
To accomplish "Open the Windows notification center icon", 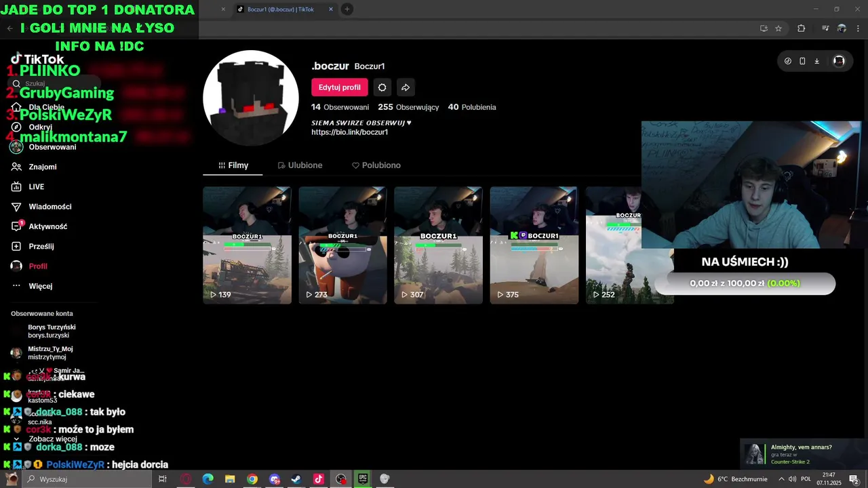I will [854, 479].
